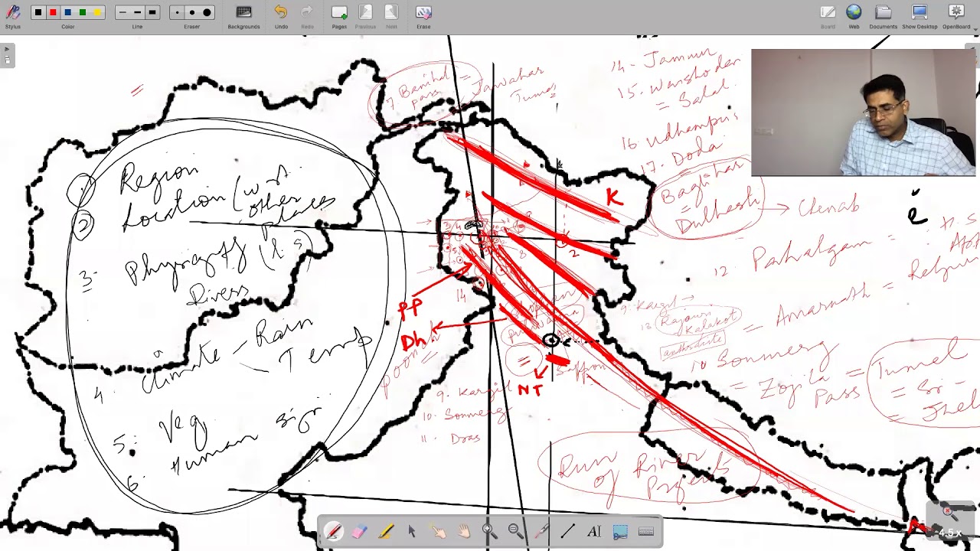980x551 pixels.
Task: Select the medium eraser size
Action: 191,12
